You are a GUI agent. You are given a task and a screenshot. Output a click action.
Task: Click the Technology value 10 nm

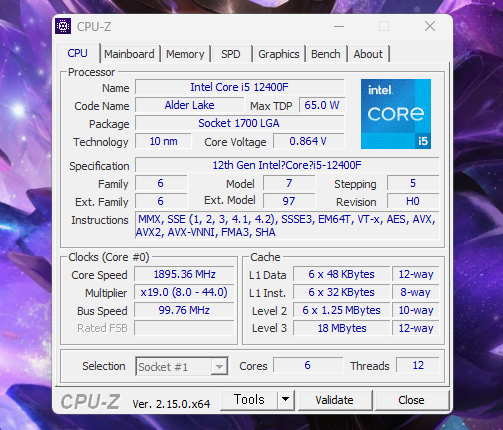pos(163,141)
